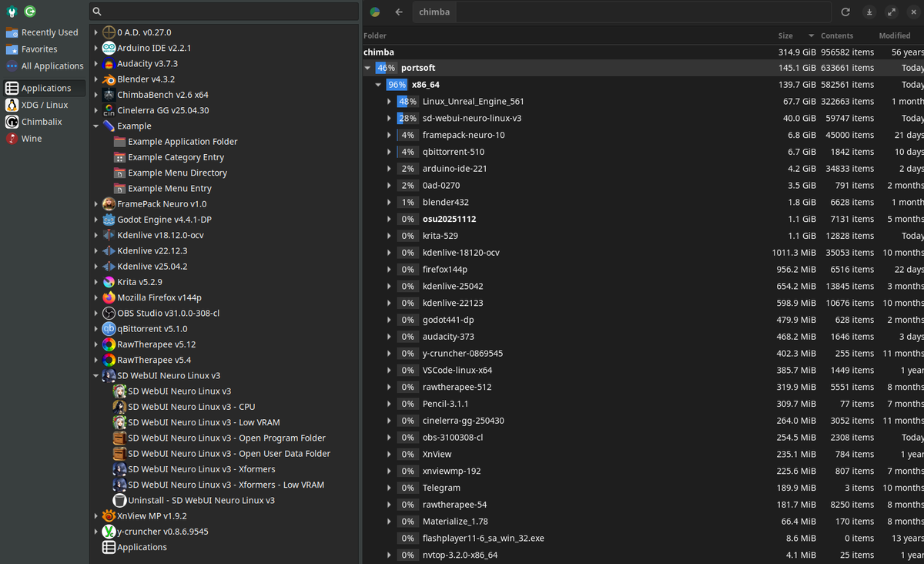Switch to Chimbalix category

tap(43, 122)
